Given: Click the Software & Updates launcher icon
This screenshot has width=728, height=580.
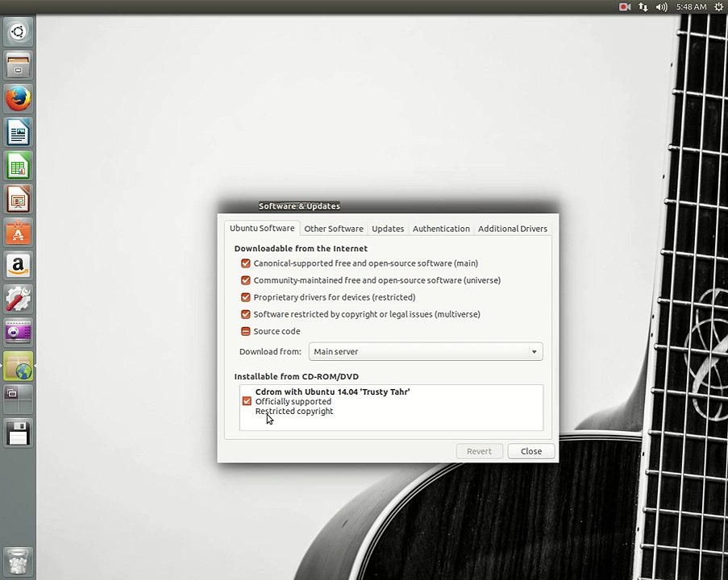Looking at the screenshot, I should [18, 366].
